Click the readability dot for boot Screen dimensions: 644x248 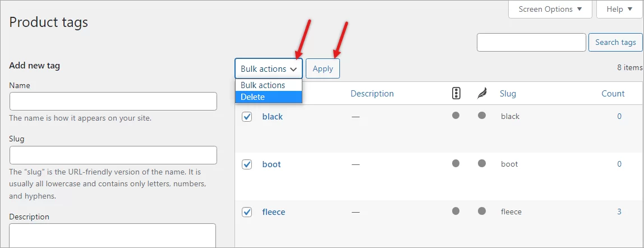(x=482, y=163)
